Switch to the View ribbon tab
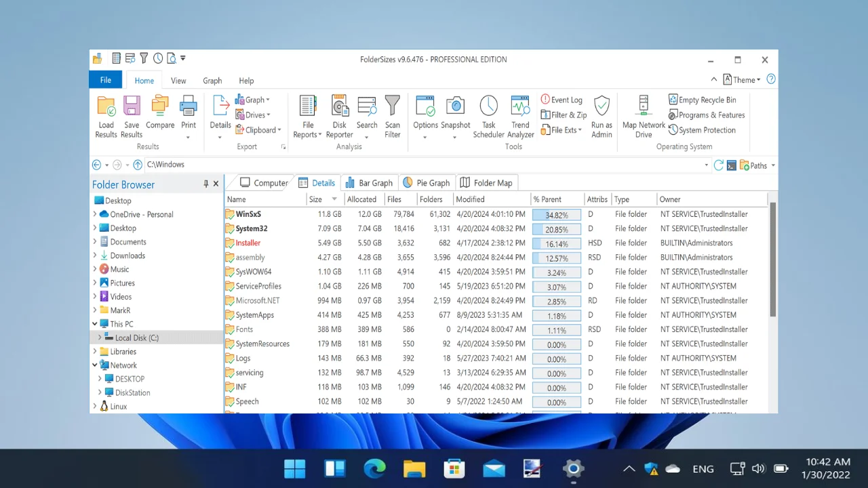 (x=178, y=81)
